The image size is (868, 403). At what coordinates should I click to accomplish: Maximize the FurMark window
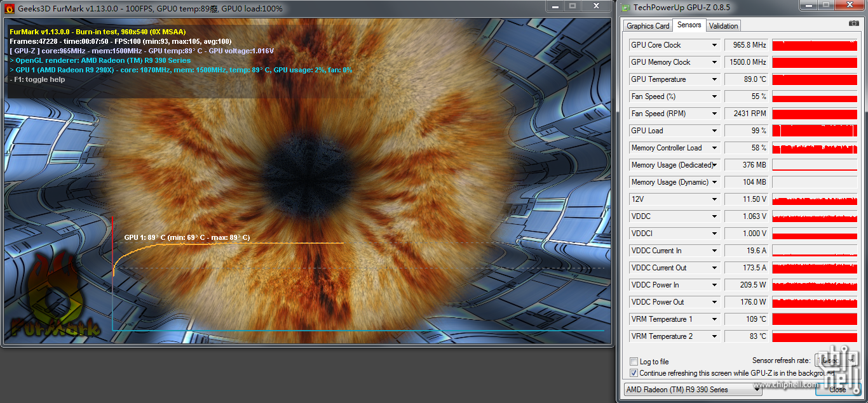click(x=572, y=6)
